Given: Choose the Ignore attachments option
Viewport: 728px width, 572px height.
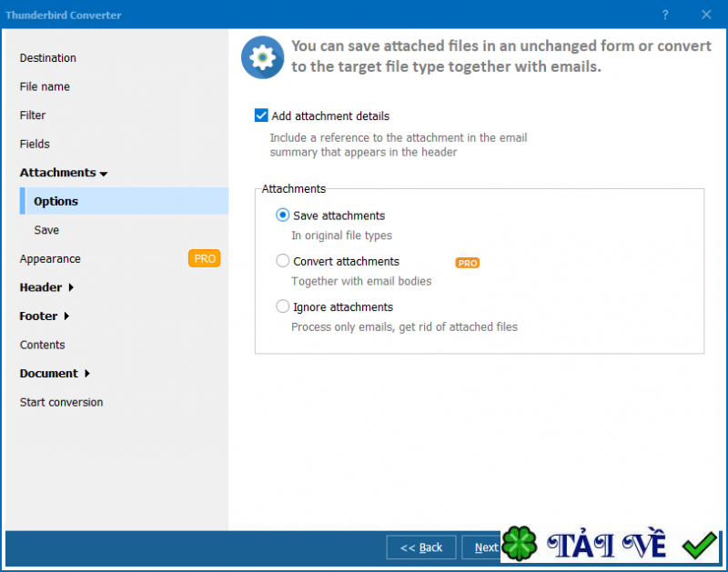Looking at the screenshot, I should pos(282,306).
